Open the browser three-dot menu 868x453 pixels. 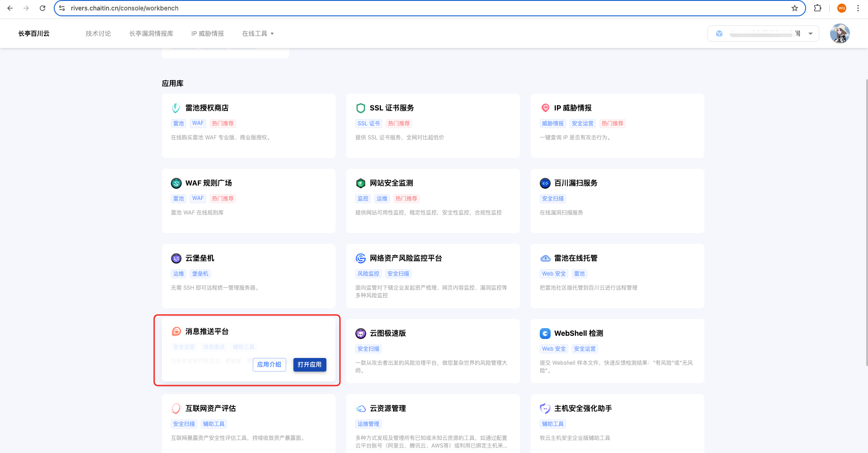(x=858, y=8)
